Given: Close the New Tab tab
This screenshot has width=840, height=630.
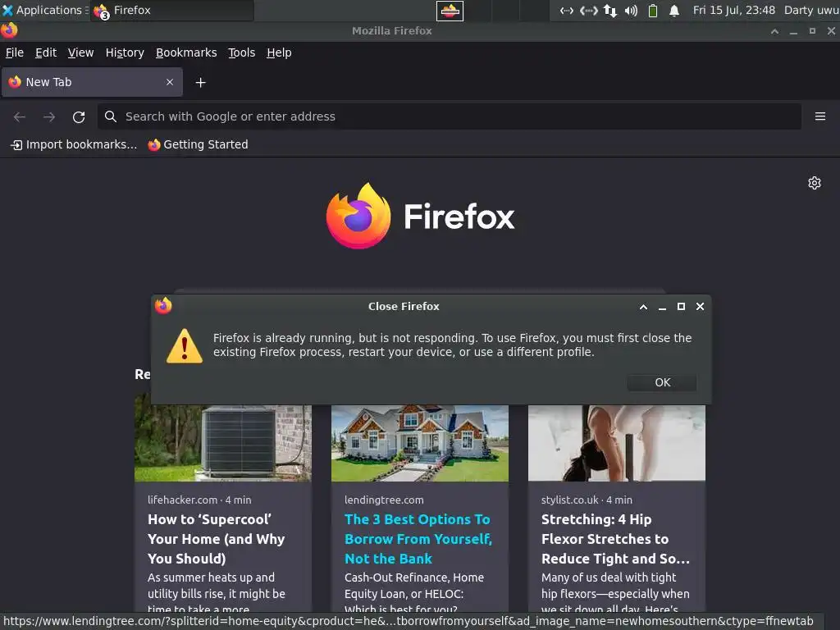Looking at the screenshot, I should [x=170, y=82].
